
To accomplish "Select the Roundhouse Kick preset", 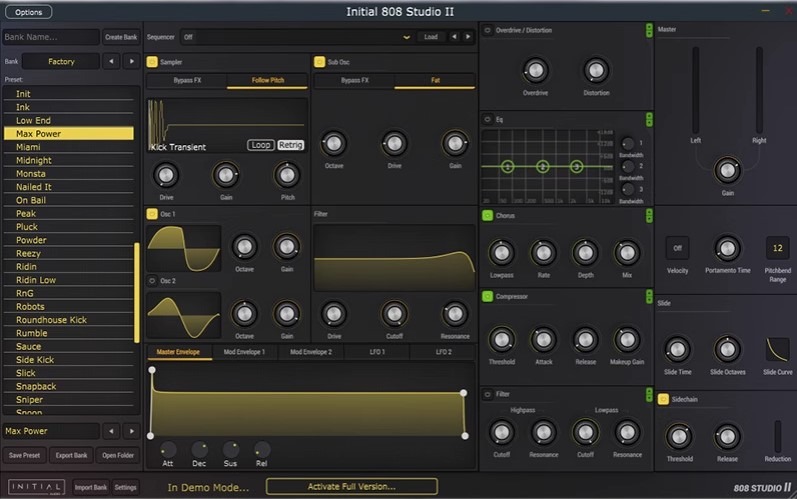I will [x=69, y=320].
